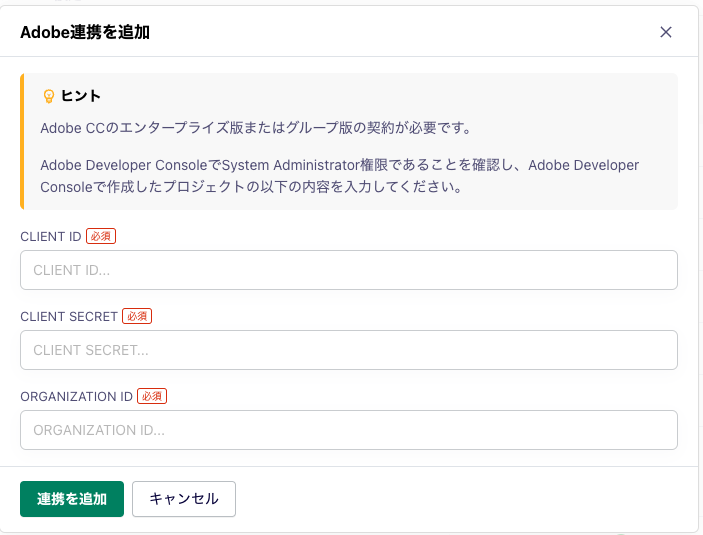Select the ORGANIZATION ID input field

(349, 430)
